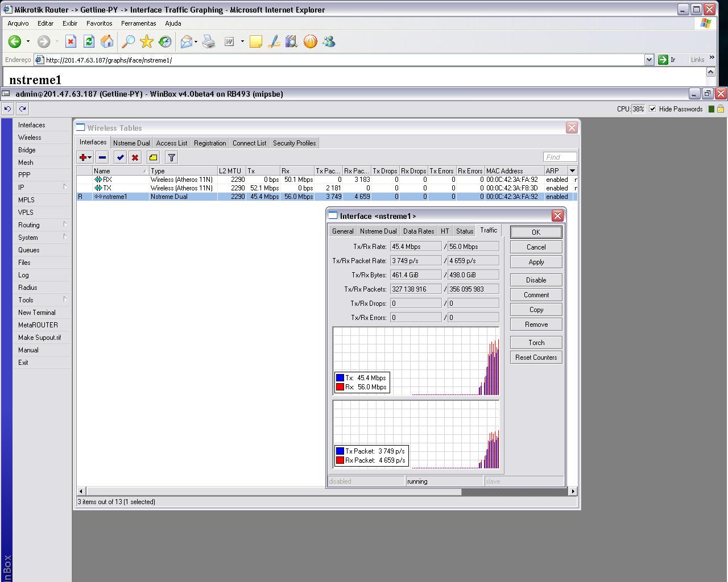Switch to the Status tab in Interface dialog
This screenshot has width=728, height=582.
[x=465, y=231]
